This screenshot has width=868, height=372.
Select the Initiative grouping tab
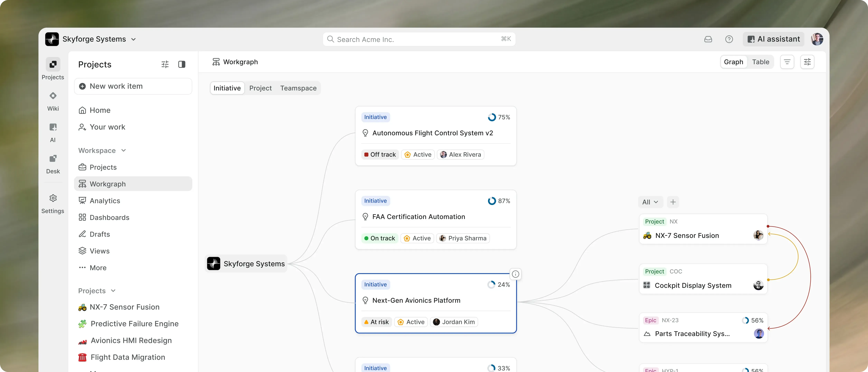coord(227,88)
